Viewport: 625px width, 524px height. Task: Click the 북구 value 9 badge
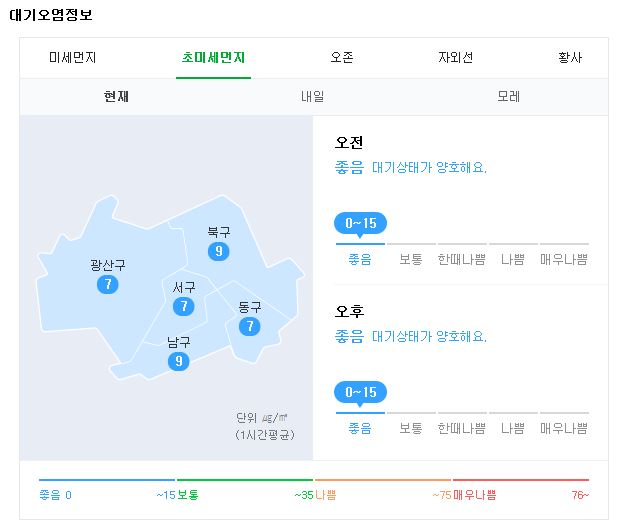tap(218, 251)
